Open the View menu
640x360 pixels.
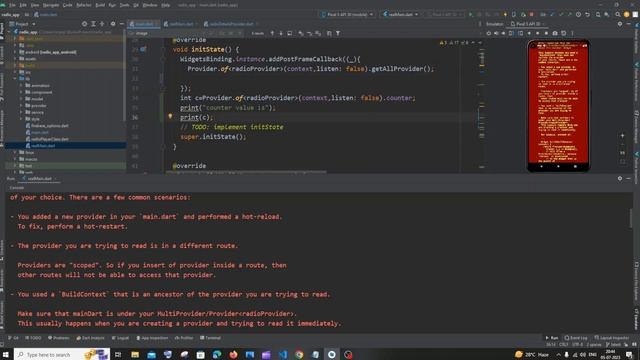point(35,5)
